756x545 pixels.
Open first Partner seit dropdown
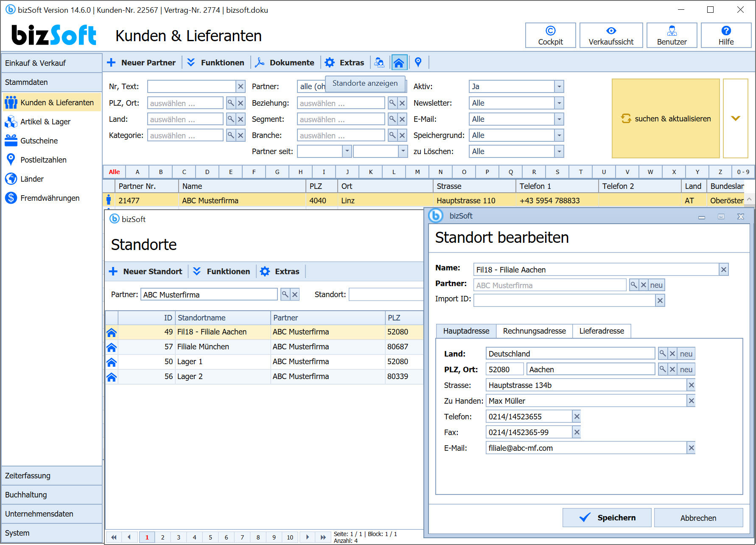(347, 151)
